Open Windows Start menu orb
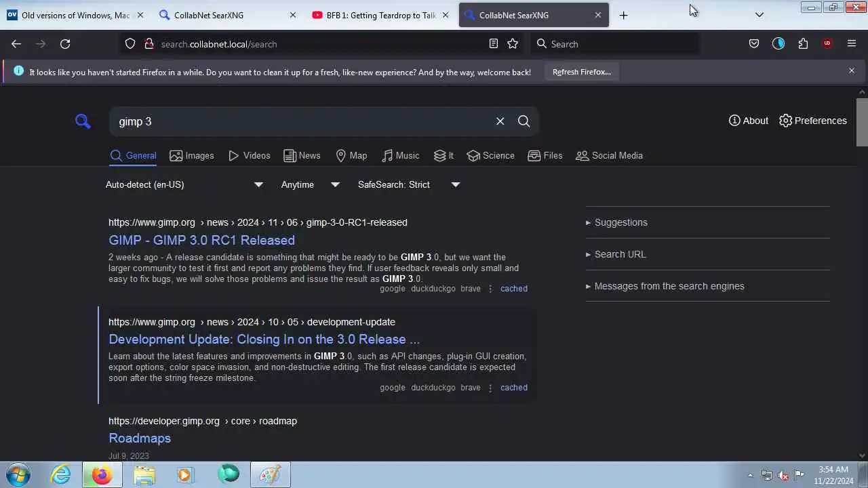Screen dimensions: 868x488 [x=18, y=474]
